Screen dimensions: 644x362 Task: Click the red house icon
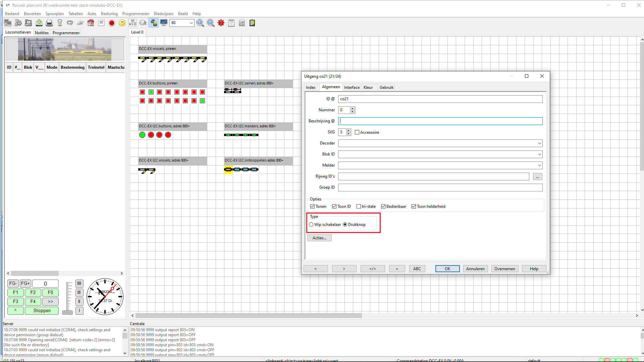91,23
